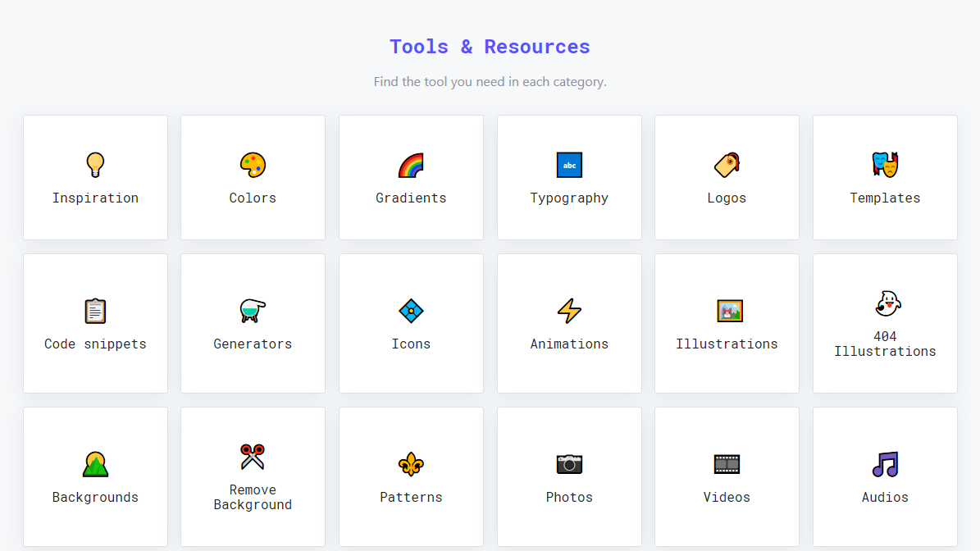This screenshot has width=980, height=551.
Task: Go to the Patterns label
Action: [411, 497]
